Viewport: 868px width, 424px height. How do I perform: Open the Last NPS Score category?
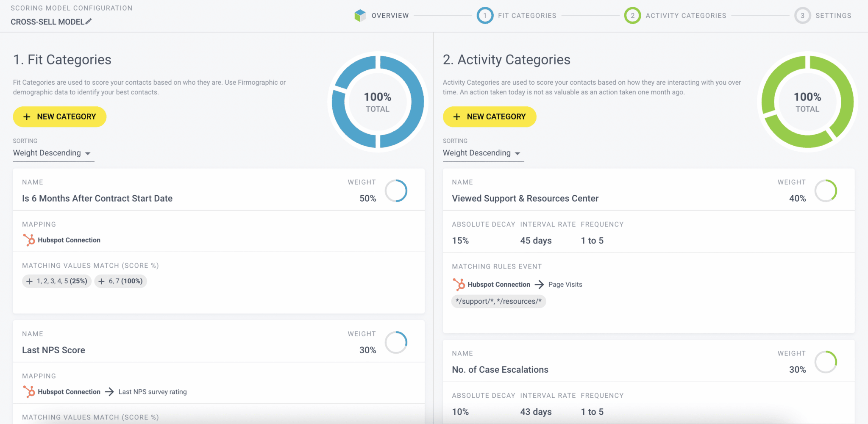click(x=53, y=350)
